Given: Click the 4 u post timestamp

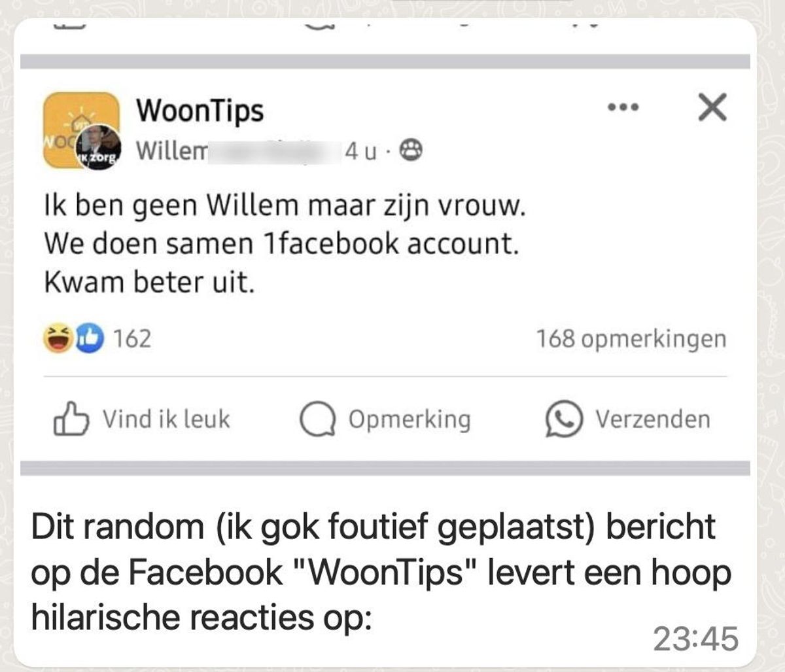Looking at the screenshot, I should tap(361, 151).
